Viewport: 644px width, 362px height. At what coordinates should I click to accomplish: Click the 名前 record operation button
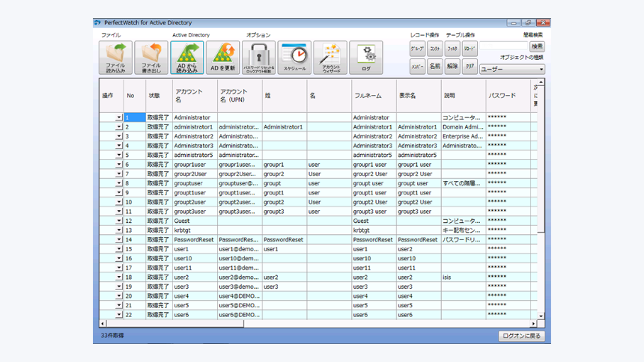click(434, 67)
